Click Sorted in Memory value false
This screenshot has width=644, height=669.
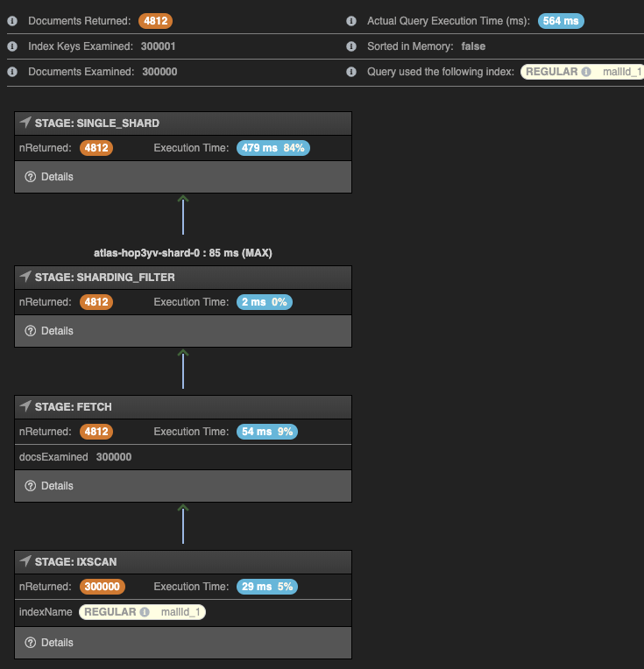[473, 46]
